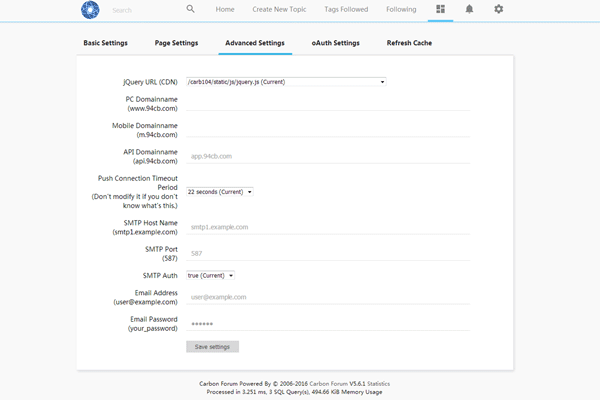Open the settings gear icon
Viewport: 600px width, 400px height.
tap(498, 9)
